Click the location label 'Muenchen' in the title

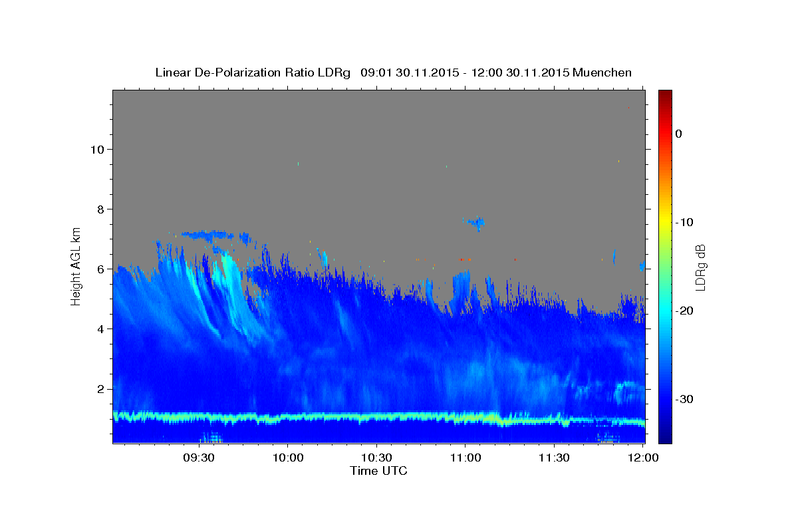coord(603,72)
